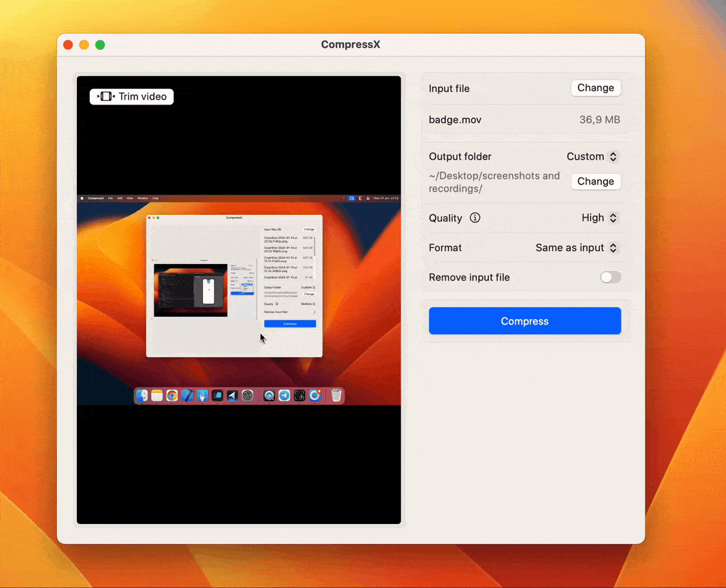Image resolution: width=726 pixels, height=588 pixels.
Task: Expand the Quality dropdown set to High
Action: 600,218
